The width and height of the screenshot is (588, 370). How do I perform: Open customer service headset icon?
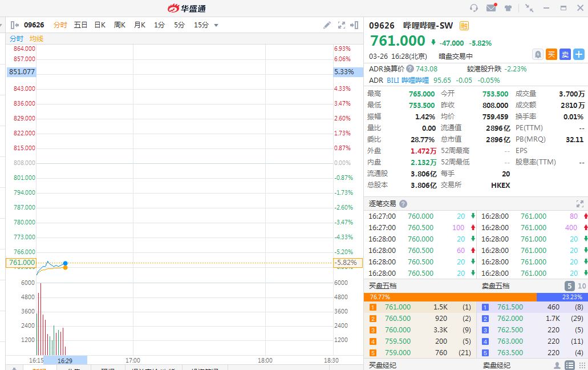pyautogui.click(x=474, y=8)
